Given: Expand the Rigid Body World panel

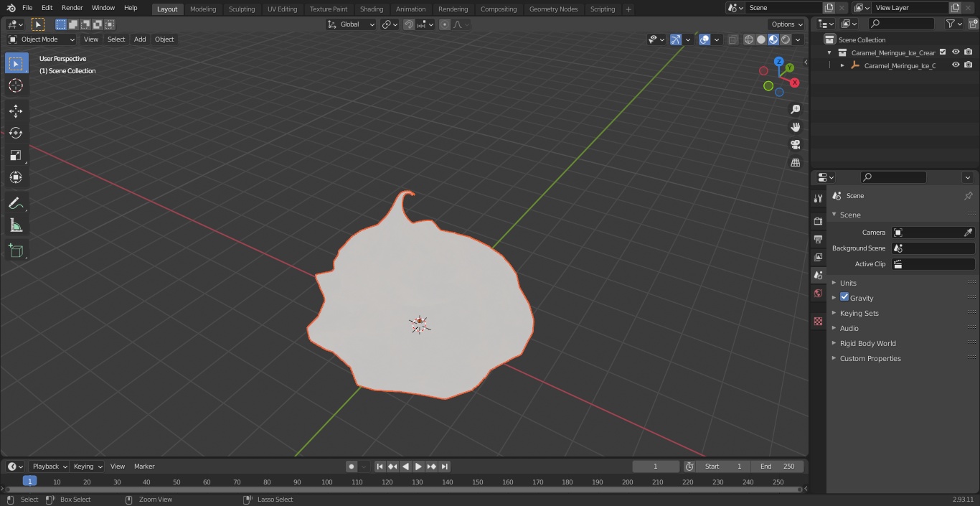Looking at the screenshot, I should coord(868,343).
